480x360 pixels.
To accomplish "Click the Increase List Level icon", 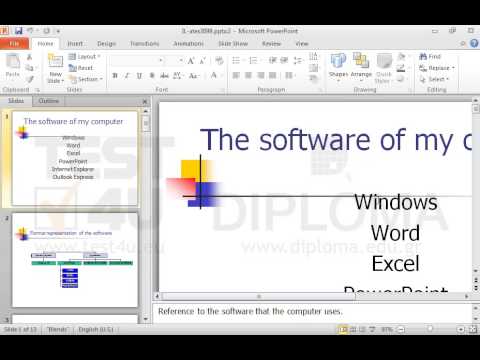I will (x=284, y=61).
